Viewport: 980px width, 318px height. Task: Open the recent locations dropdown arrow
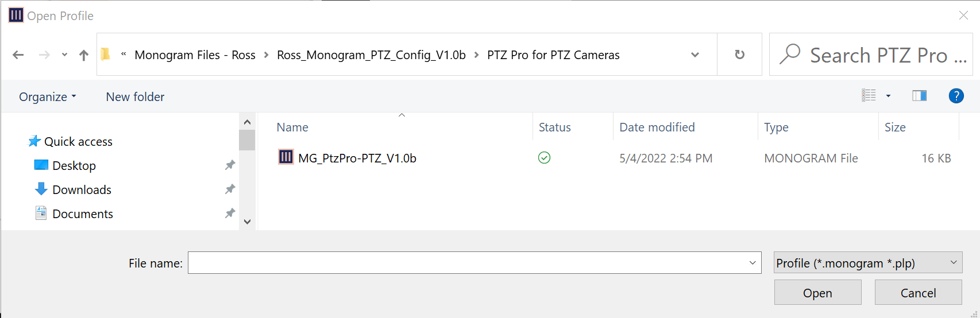[64, 55]
